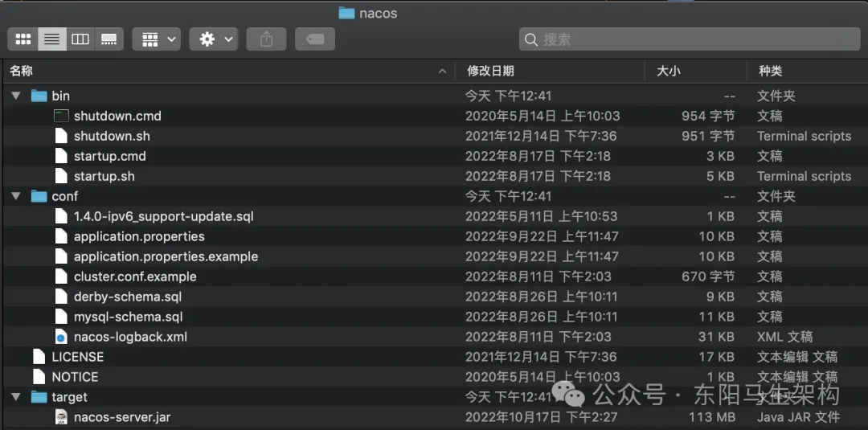868x430 pixels.
Task: Select the NOTICE file icon
Action: [x=39, y=377]
